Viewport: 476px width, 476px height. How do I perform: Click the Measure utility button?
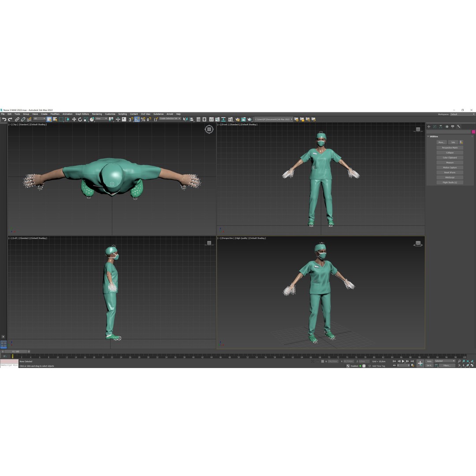(450, 163)
